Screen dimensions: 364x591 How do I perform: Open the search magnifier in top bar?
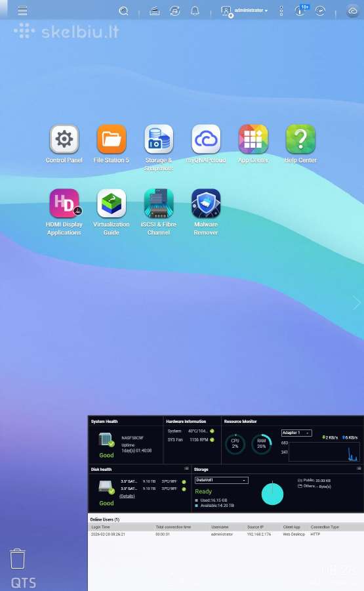tap(123, 11)
